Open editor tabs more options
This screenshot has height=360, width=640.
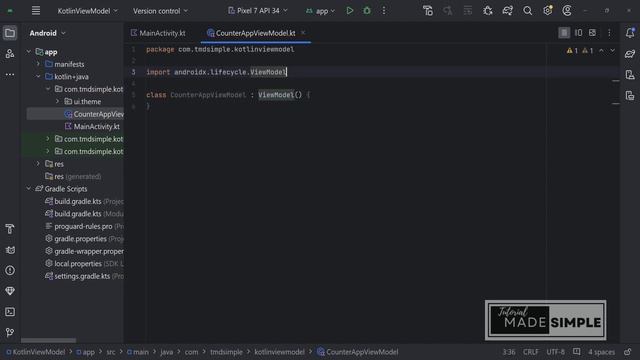(x=609, y=33)
